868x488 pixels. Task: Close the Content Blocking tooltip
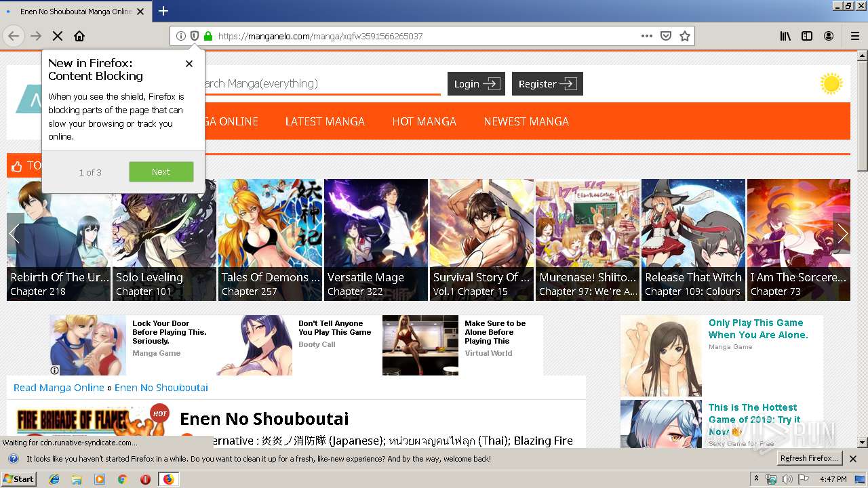[x=189, y=64]
